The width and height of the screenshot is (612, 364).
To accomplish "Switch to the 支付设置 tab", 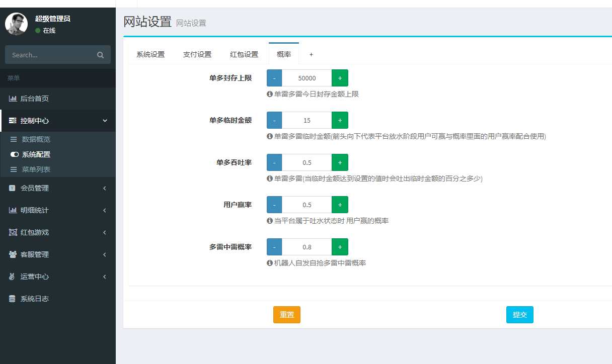I will tap(197, 54).
